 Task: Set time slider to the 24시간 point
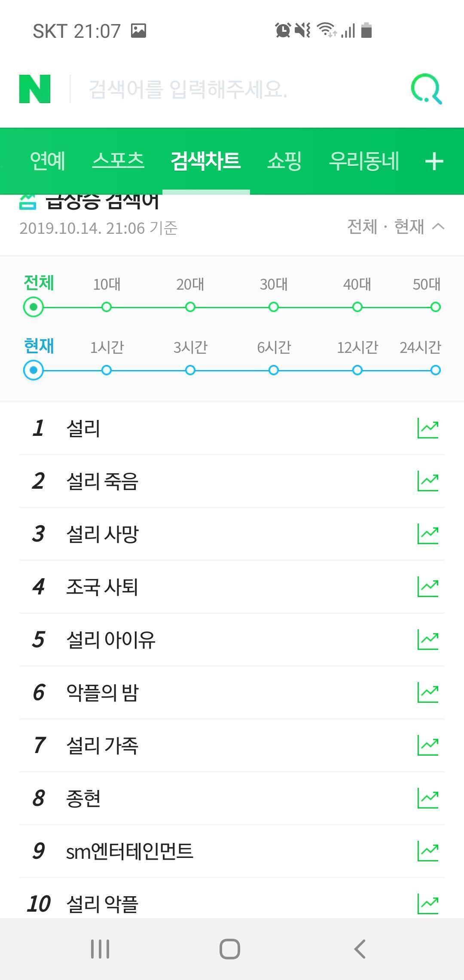point(435,370)
